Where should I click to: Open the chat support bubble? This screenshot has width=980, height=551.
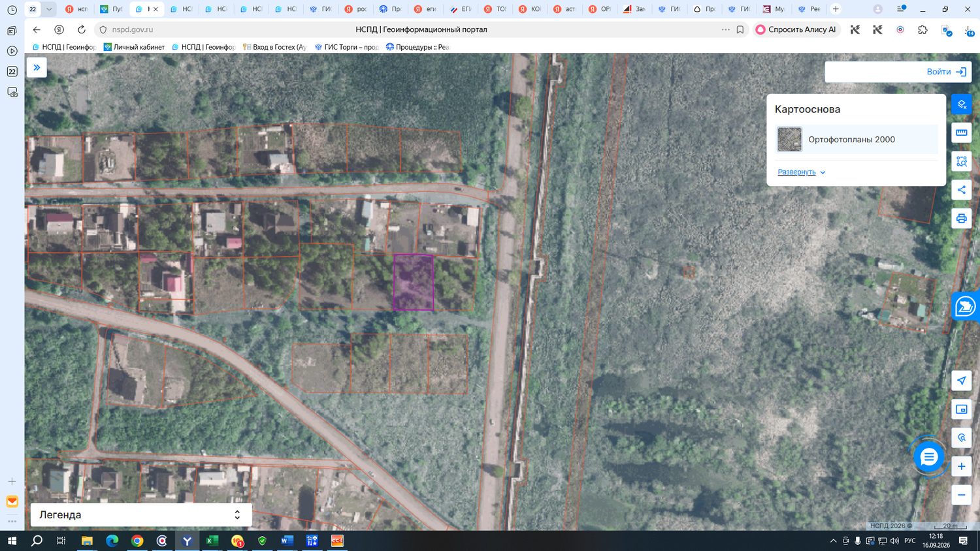[928, 456]
